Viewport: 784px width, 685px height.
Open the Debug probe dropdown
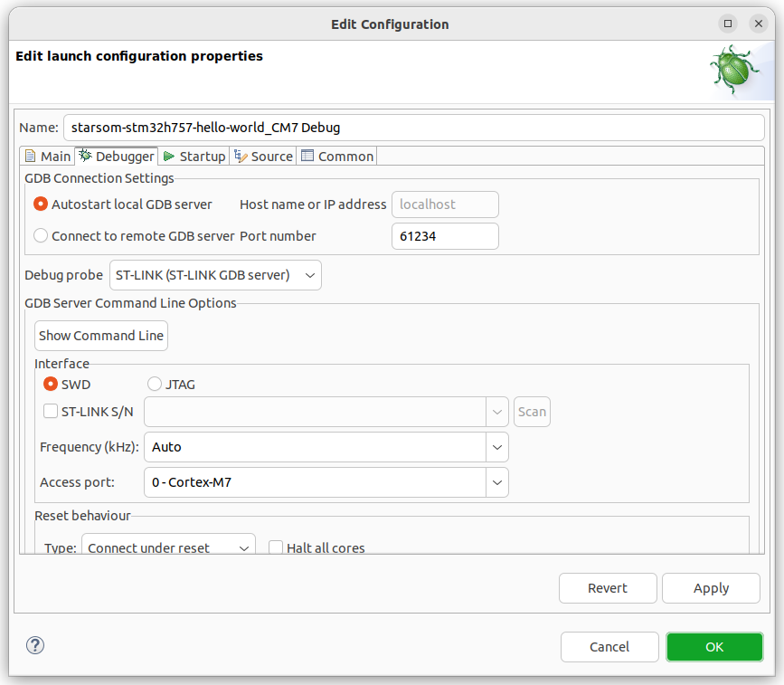(x=215, y=275)
